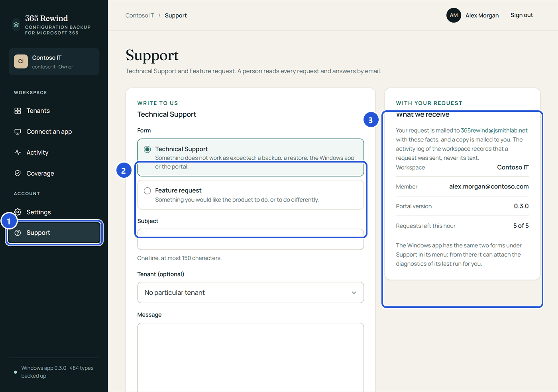The width and height of the screenshot is (558, 392).
Task: Click the CI workspace avatar badge
Action: [x=21, y=62]
